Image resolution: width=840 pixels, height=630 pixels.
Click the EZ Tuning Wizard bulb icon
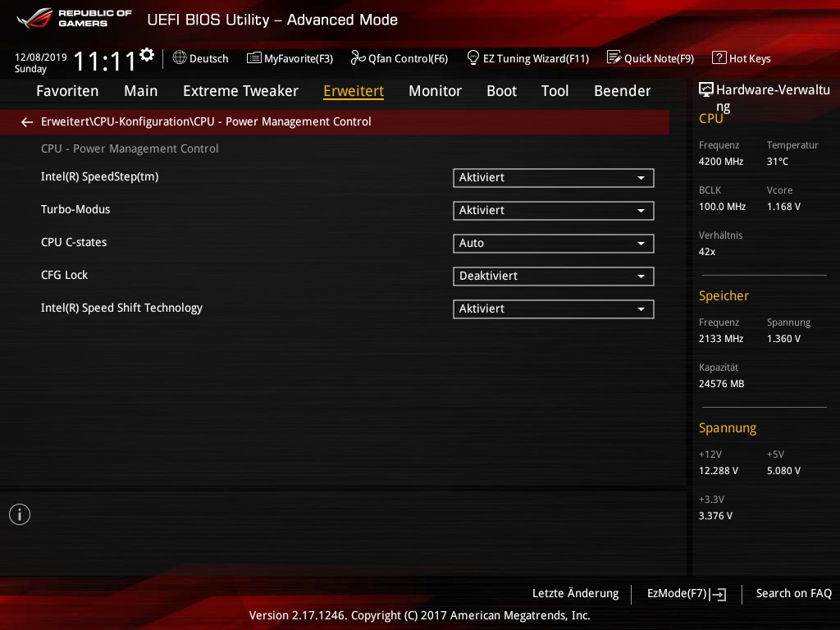(473, 57)
